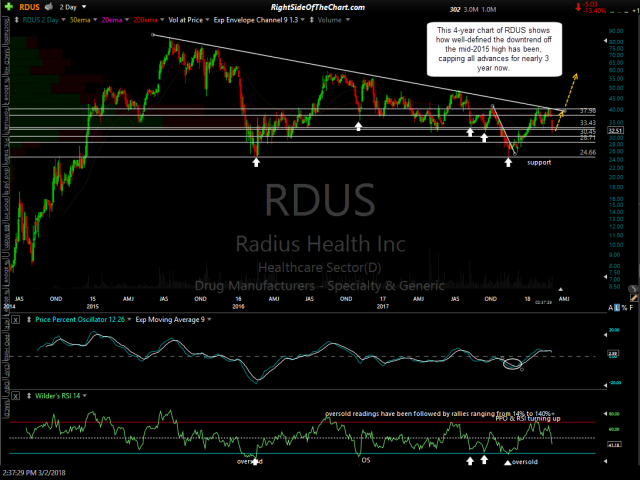Click the -13.40% change value
This screenshot has width=640, height=480.
point(594,11)
